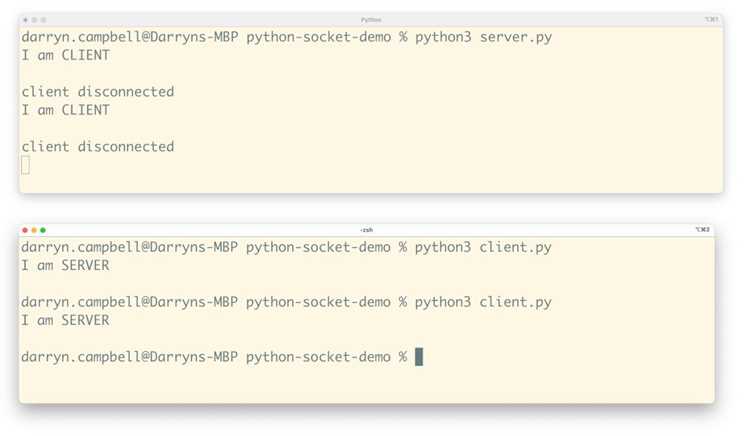The width and height of the screenshot is (750, 436).
Task: Click the last "client disconnected" line in server window
Action: pyautogui.click(x=98, y=146)
